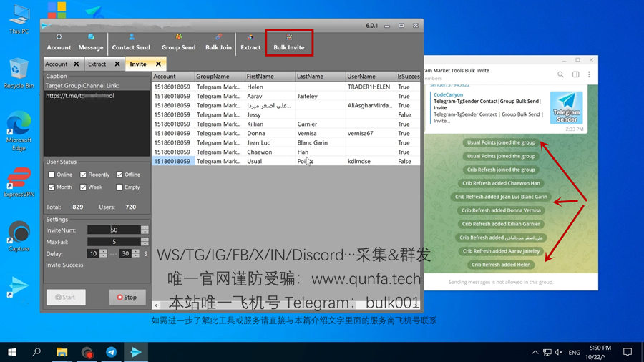Image resolution: width=644 pixels, height=362 pixels.
Task: Click the Telegram Sender preview thumbnail
Action: pos(567,107)
